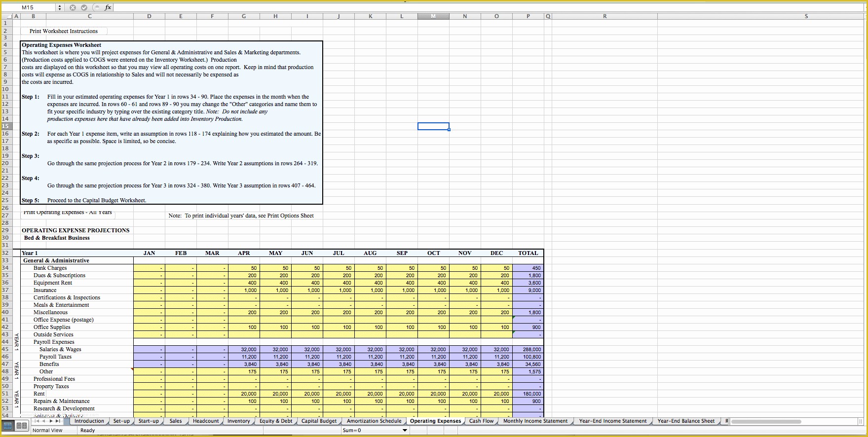Viewport: 868px width, 437px height.
Task: Open the Start-up sheet tab
Action: (x=149, y=421)
